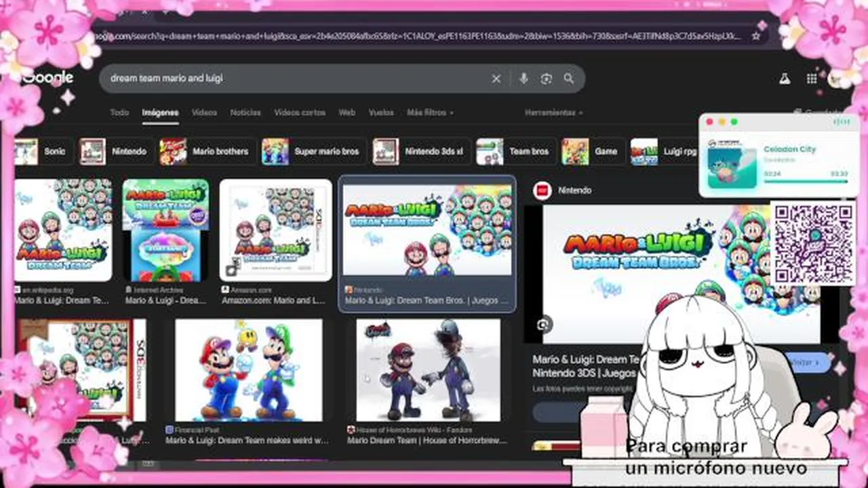Click the Celadon City song title

[790, 149]
